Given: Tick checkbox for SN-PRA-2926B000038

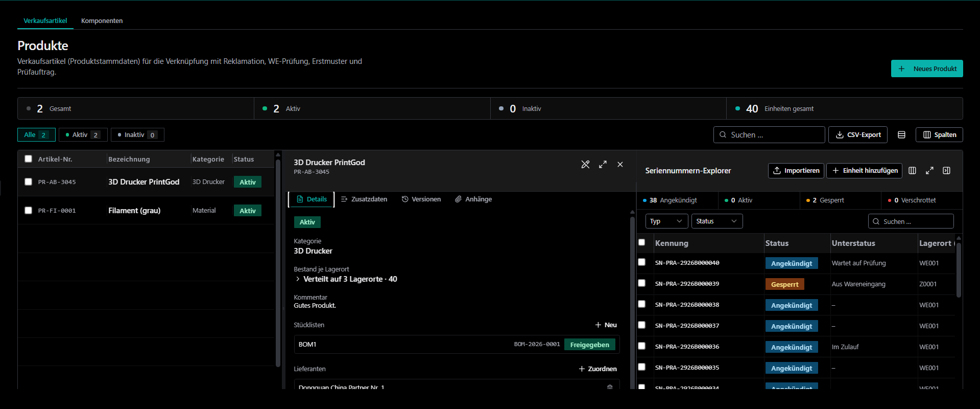Looking at the screenshot, I should click(641, 304).
